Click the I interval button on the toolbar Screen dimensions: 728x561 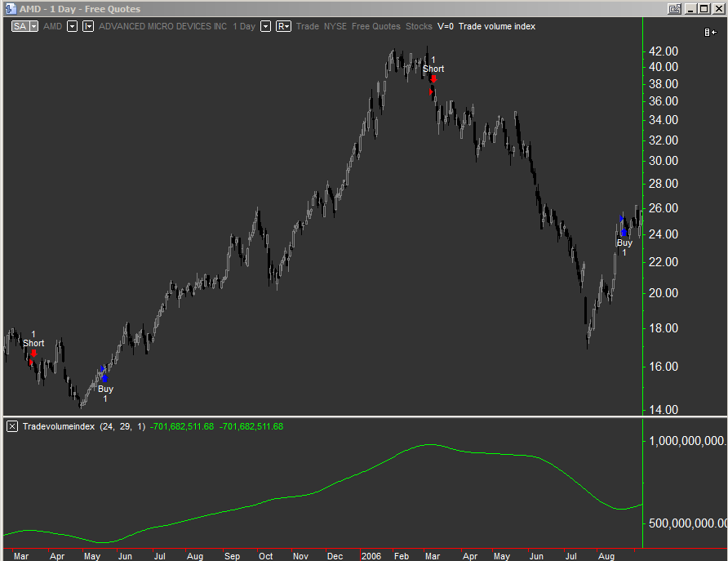[87, 25]
